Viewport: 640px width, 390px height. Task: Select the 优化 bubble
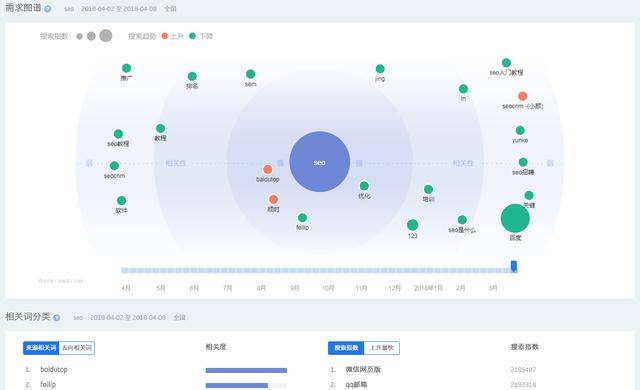364,186
